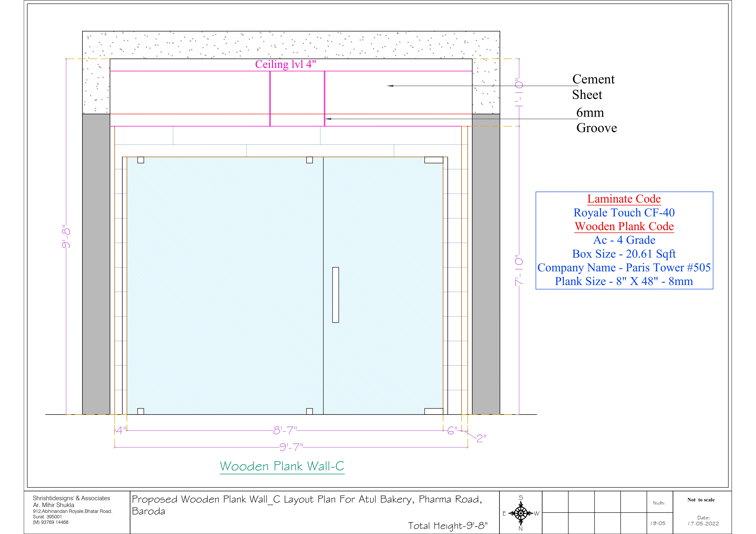Select the 'Ceiling lvl 4"' magenta label
Screen dimensions: 756x534
(285, 64)
